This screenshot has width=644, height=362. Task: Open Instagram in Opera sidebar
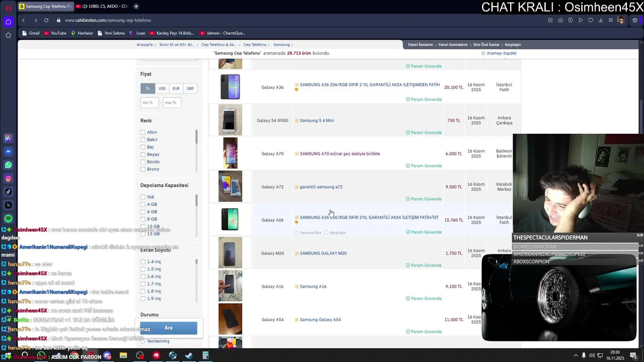click(8, 178)
